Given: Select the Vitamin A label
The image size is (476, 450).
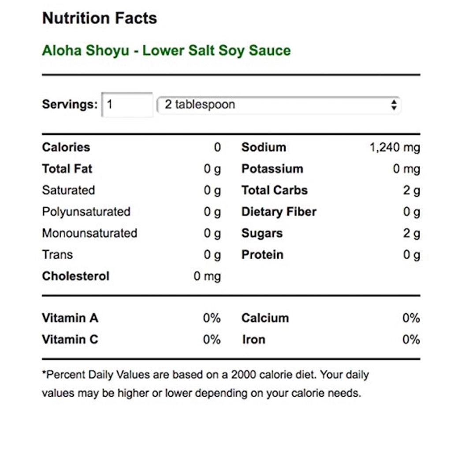Looking at the screenshot, I should 70,318.
